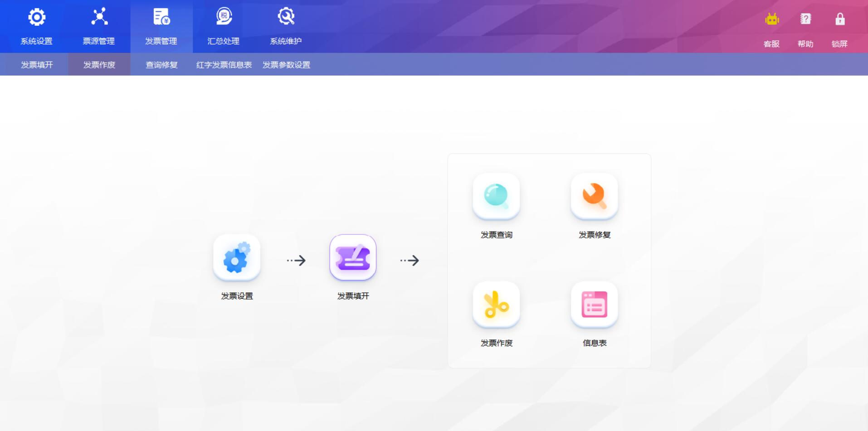Open 红字发票信息表 submenu tab
The width and height of the screenshot is (868, 431).
[224, 65]
